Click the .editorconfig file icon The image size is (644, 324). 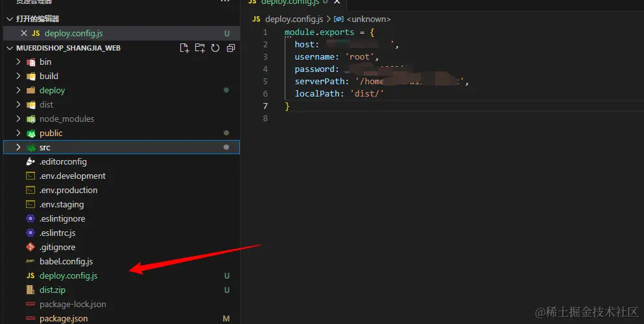(30, 161)
